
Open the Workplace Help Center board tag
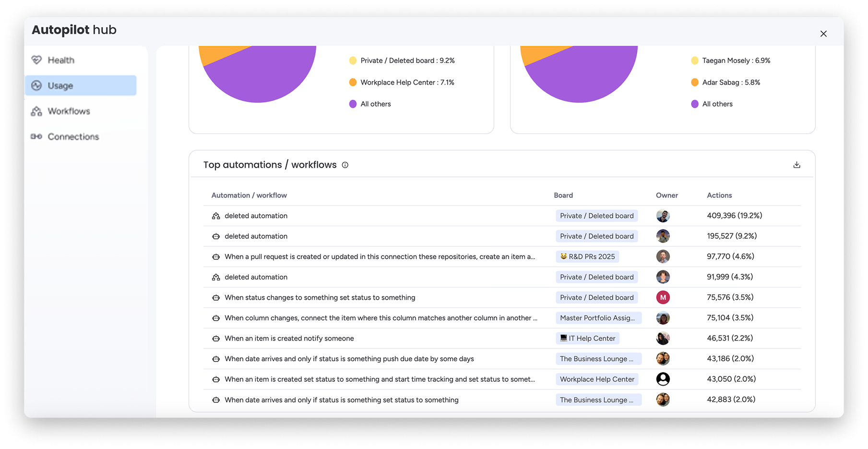pos(597,379)
